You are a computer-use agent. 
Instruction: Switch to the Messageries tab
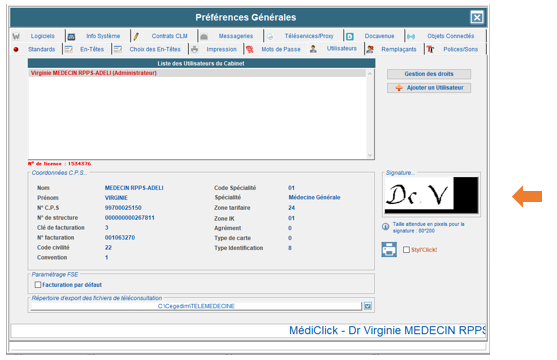pyautogui.click(x=236, y=36)
